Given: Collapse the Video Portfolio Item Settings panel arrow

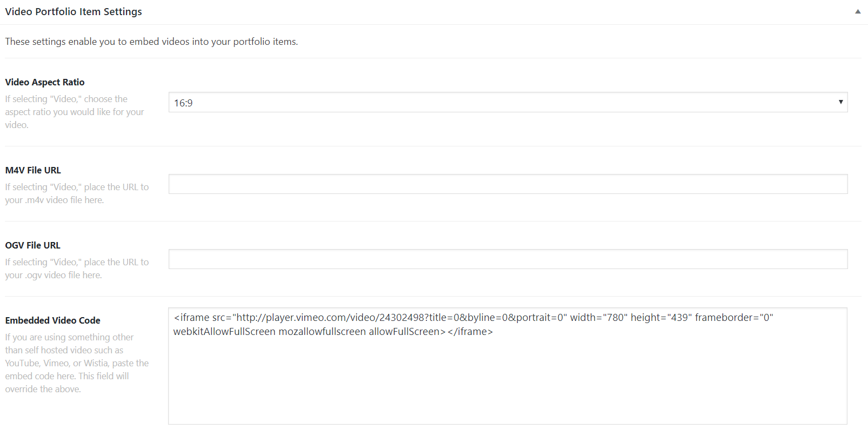Looking at the screenshot, I should [858, 11].
